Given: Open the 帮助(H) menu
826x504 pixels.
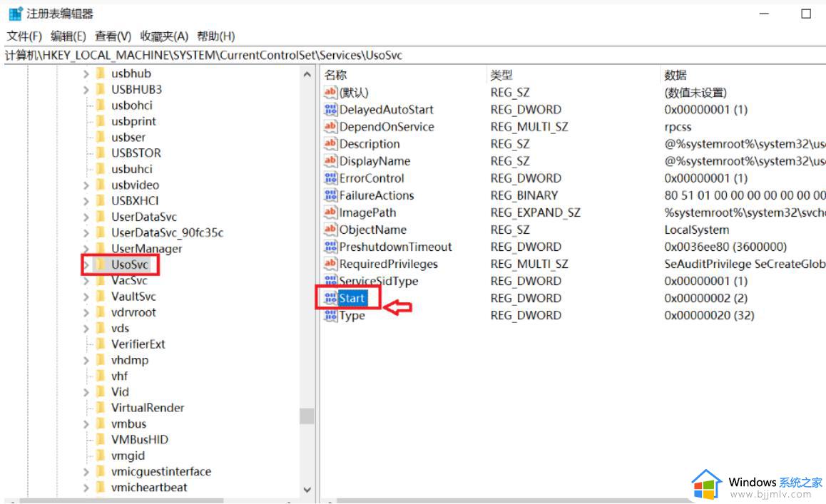Looking at the screenshot, I should click(x=215, y=36).
